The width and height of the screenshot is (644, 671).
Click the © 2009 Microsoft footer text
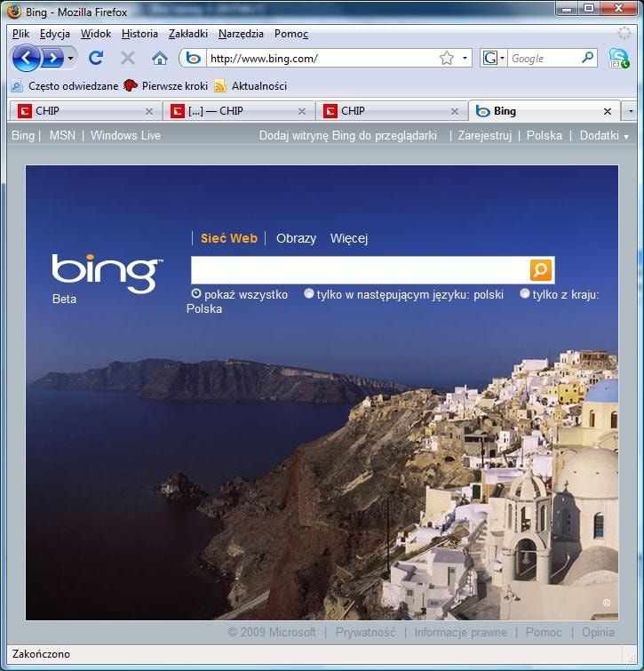pos(272,632)
